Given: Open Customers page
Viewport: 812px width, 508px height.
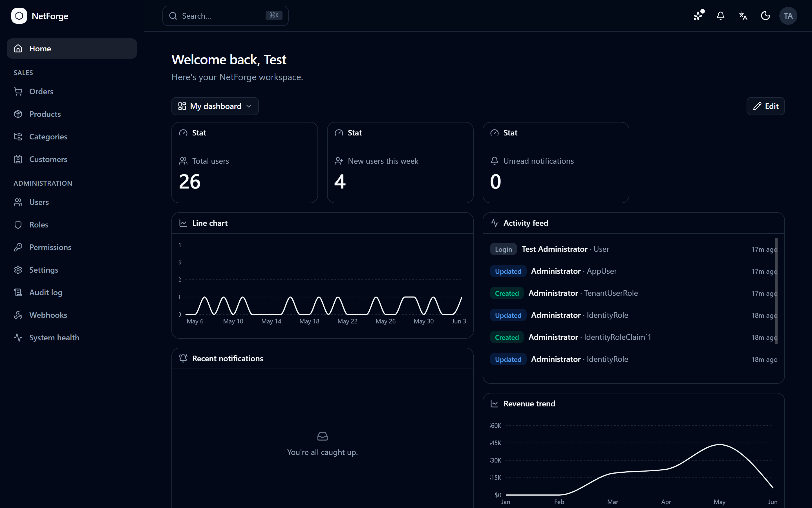Looking at the screenshot, I should pyautogui.click(x=72, y=159).
